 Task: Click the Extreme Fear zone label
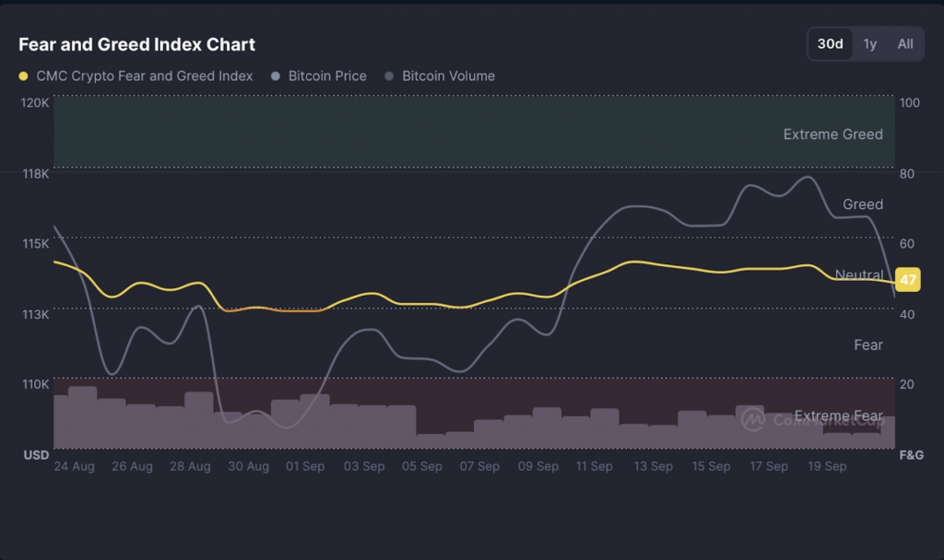tap(838, 416)
